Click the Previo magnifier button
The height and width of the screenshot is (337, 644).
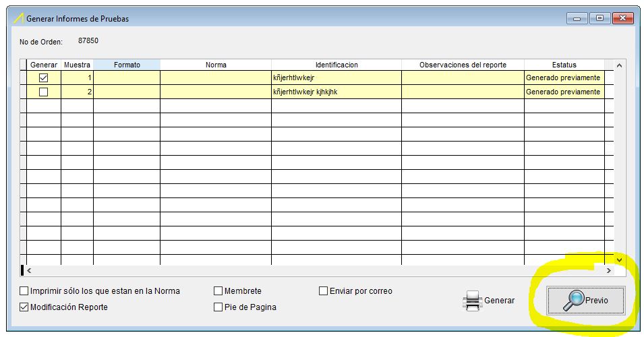click(586, 301)
